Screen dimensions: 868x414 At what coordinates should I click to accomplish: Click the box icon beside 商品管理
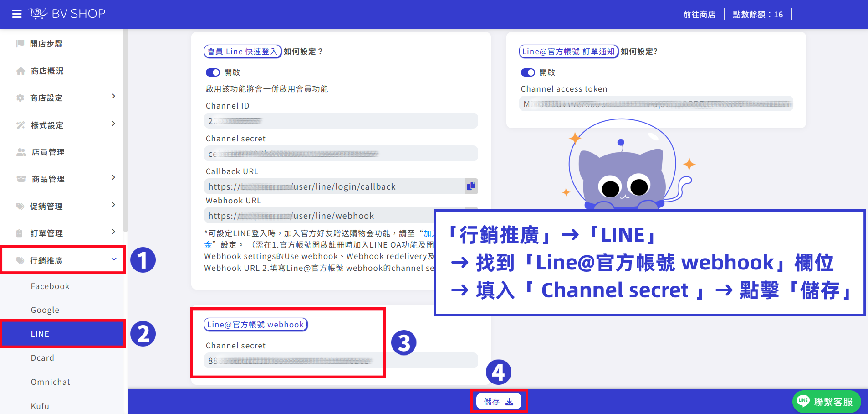tap(21, 179)
